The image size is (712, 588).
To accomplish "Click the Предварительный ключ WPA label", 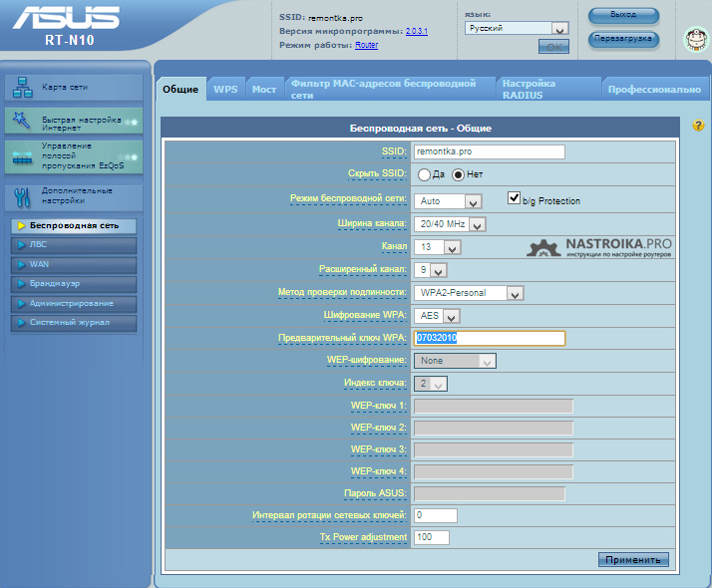I will (342, 338).
